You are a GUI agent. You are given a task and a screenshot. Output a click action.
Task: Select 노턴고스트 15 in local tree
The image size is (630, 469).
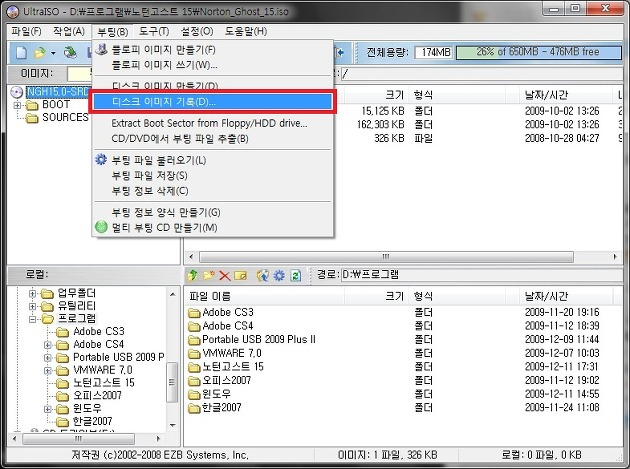(104, 383)
